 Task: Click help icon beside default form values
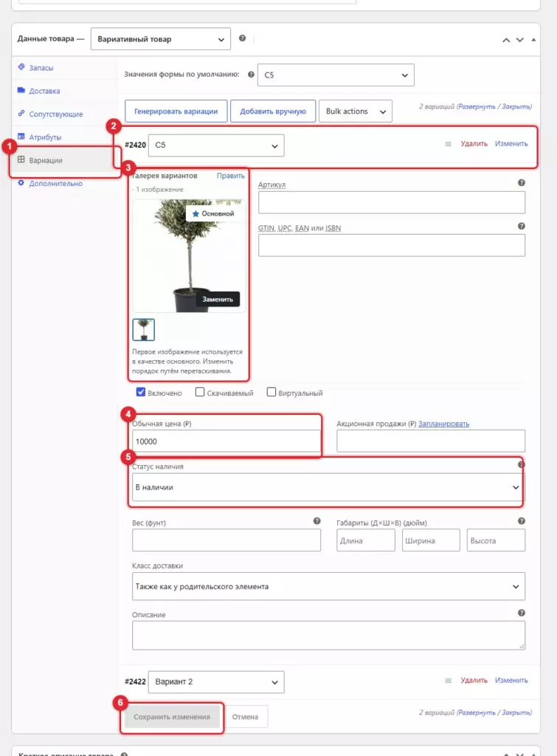point(251,75)
